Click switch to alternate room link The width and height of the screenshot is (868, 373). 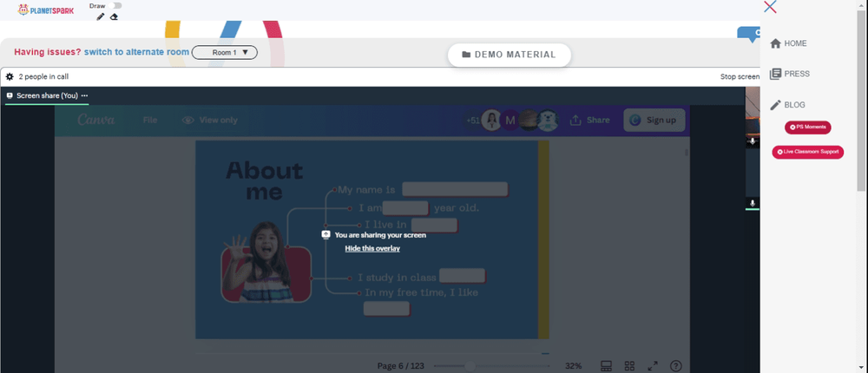(135, 52)
